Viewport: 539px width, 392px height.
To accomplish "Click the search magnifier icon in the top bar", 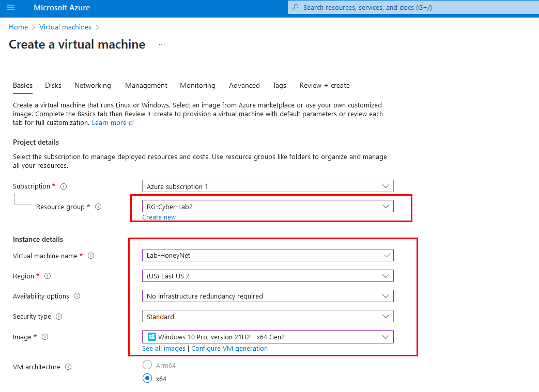I will coord(295,7).
